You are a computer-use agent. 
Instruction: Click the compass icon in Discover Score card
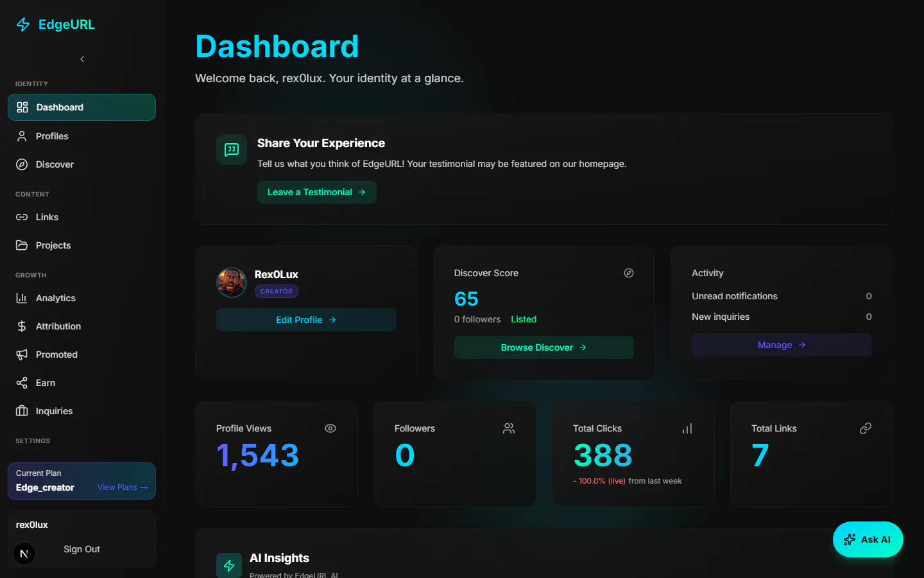click(x=629, y=273)
